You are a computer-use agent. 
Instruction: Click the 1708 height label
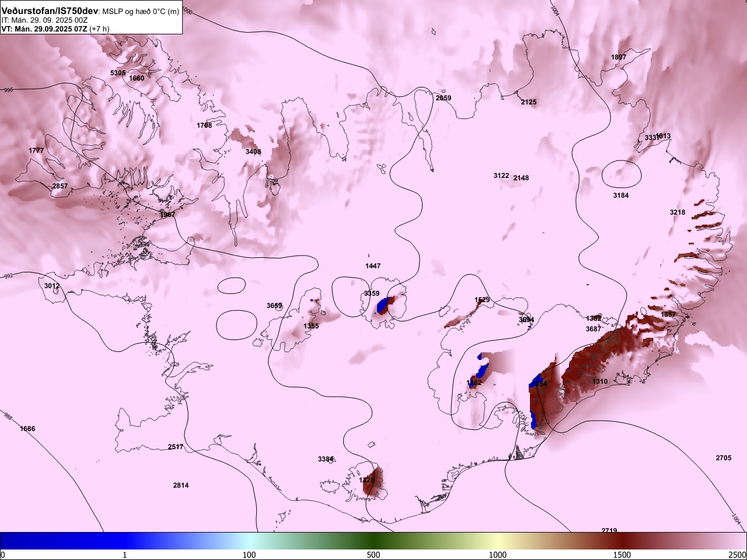(204, 125)
